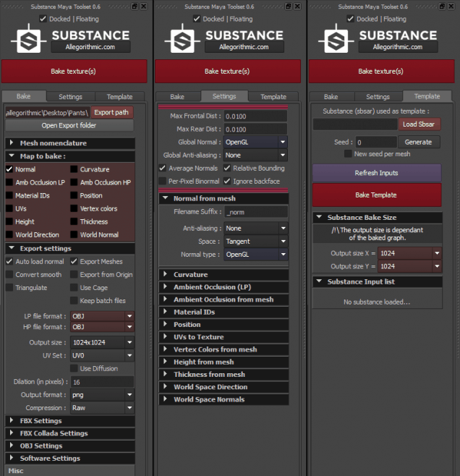Switch to the Bake tab in the left panel
The image size is (460, 476).
coord(24,96)
